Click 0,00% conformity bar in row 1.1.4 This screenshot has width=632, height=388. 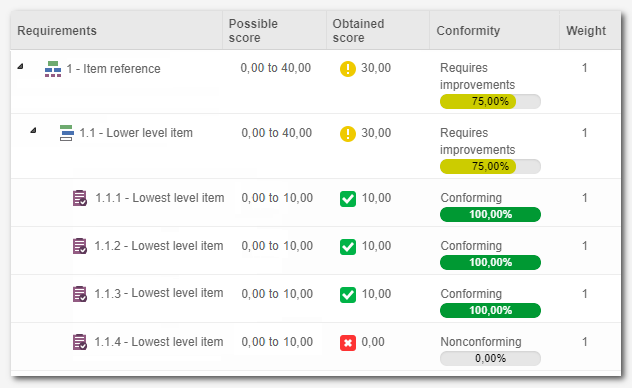[490, 358]
